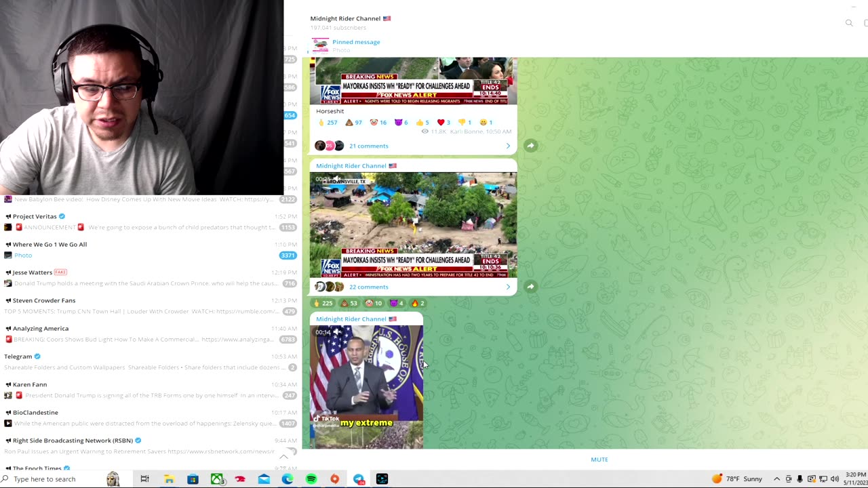Open File Explorer from taskbar

169,479
